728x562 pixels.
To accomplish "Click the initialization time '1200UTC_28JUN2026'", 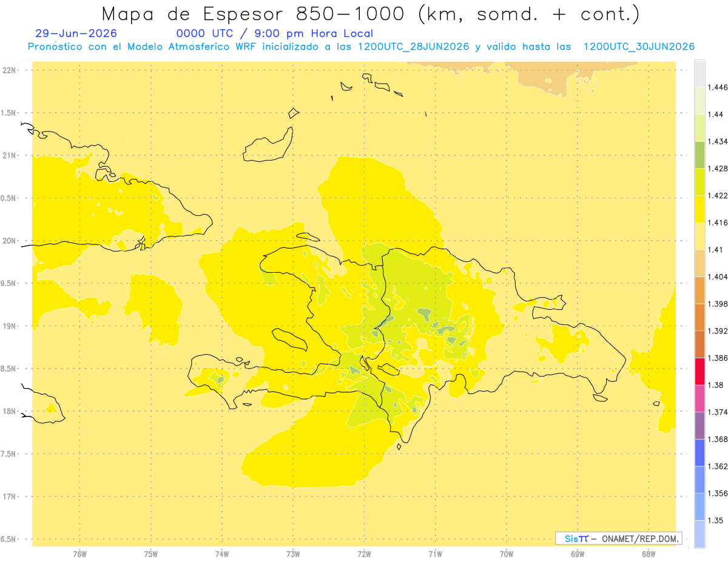I will [414, 47].
